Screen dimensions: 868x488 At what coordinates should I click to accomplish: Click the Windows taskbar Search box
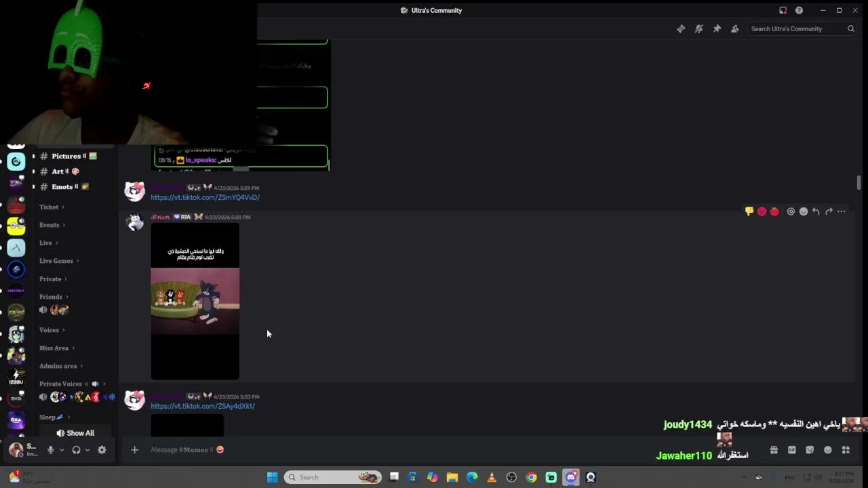coord(332,477)
